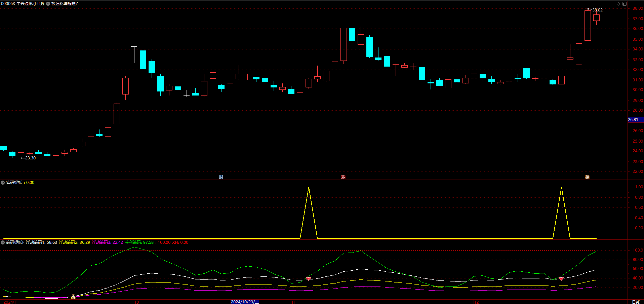Select the stock title 000063 中兴通讯 (日线)
644x304 pixels.
tap(23, 4)
